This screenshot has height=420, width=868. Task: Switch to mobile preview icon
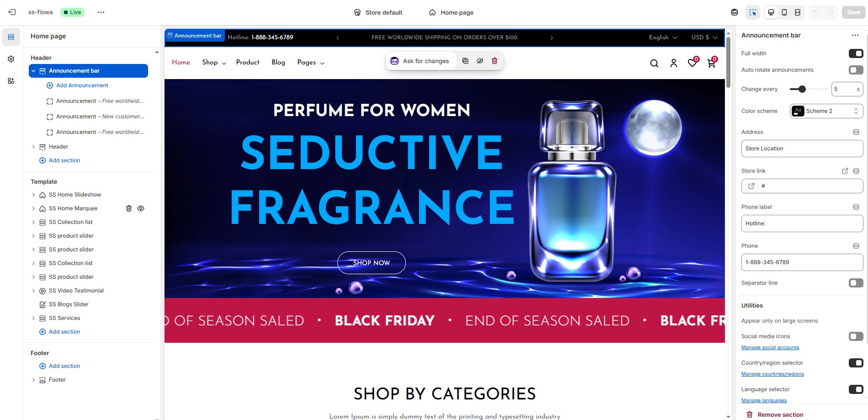(784, 12)
